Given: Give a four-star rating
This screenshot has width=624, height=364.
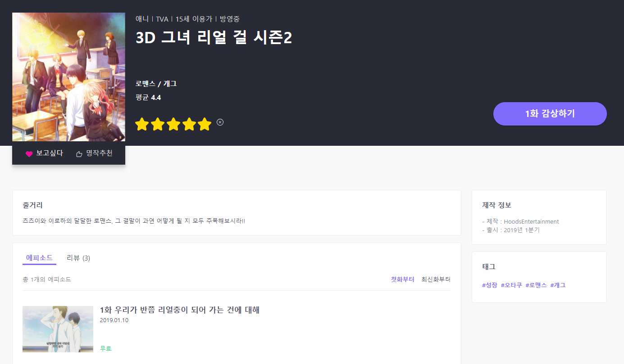Looking at the screenshot, I should [189, 124].
